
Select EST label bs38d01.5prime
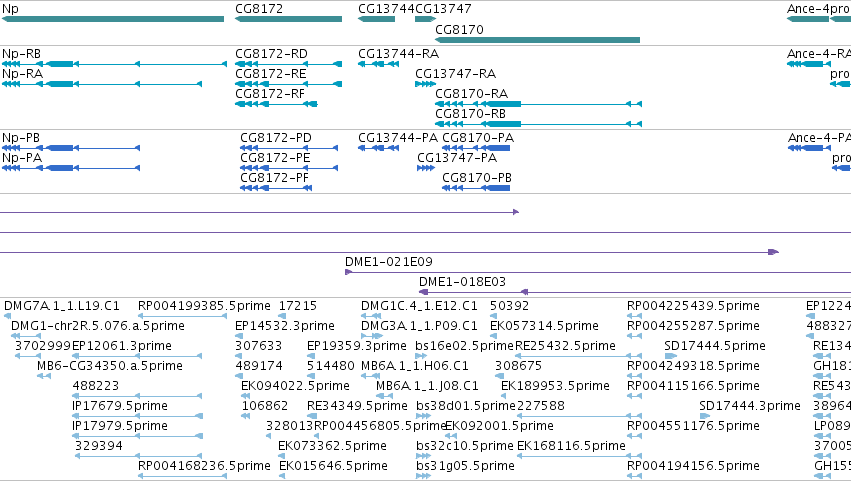(466, 407)
